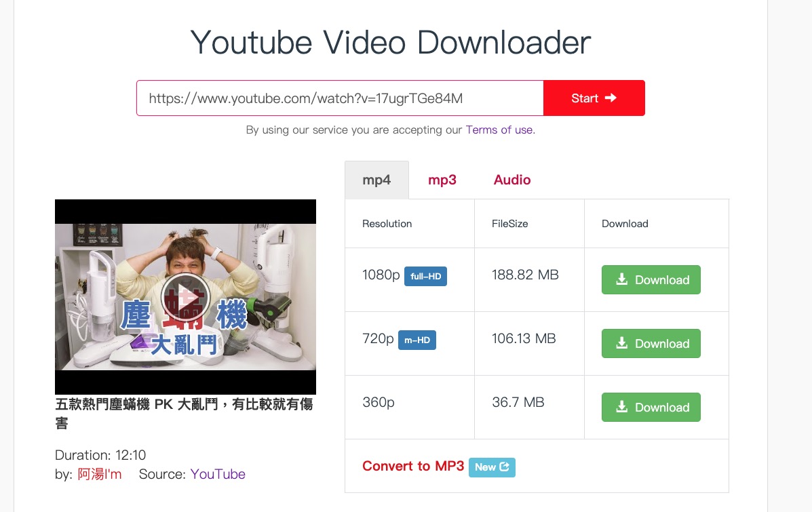Image resolution: width=812 pixels, height=512 pixels.
Task: Download the 360p video
Action: coord(651,407)
